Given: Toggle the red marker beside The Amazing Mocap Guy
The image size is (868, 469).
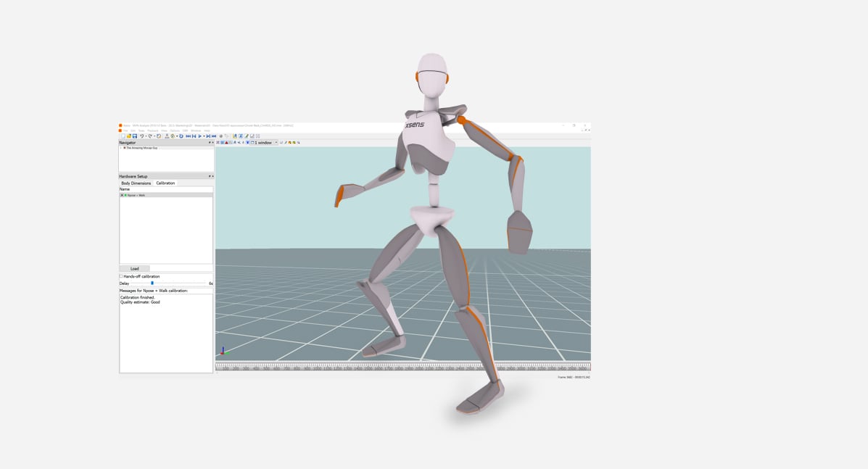Looking at the screenshot, I should [x=125, y=148].
